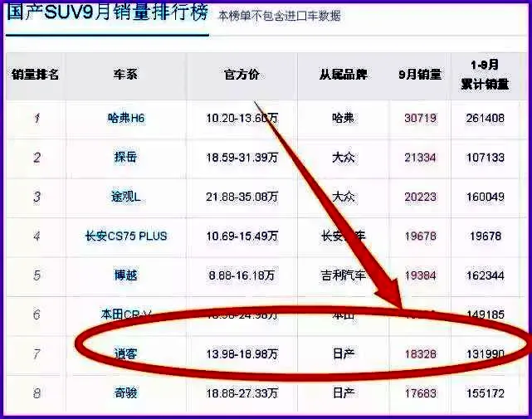Click the 本榜单不包含进口车数据 note text
Image resolution: width=532 pixels, height=419 pixels.
(279, 16)
